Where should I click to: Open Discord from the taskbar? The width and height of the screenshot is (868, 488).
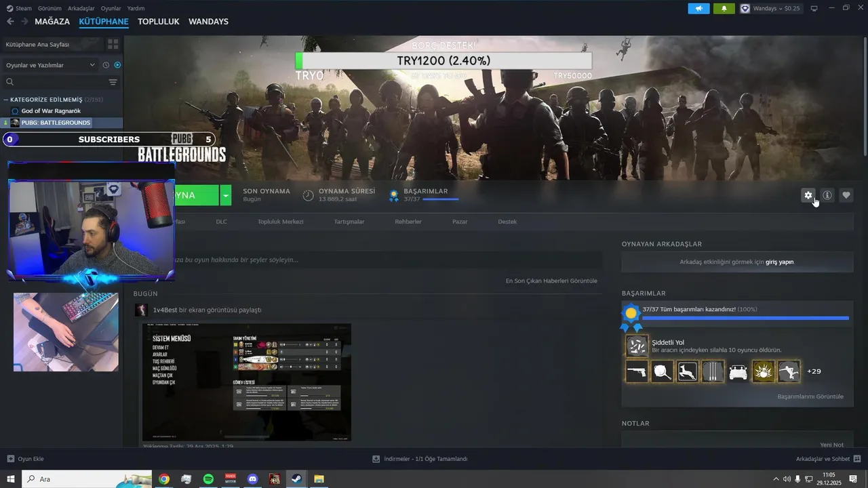(252, 479)
